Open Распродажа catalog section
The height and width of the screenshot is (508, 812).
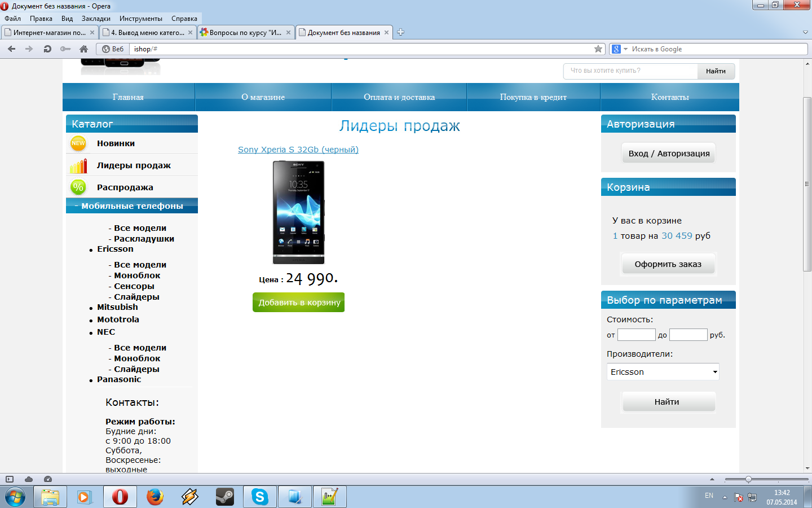point(125,187)
